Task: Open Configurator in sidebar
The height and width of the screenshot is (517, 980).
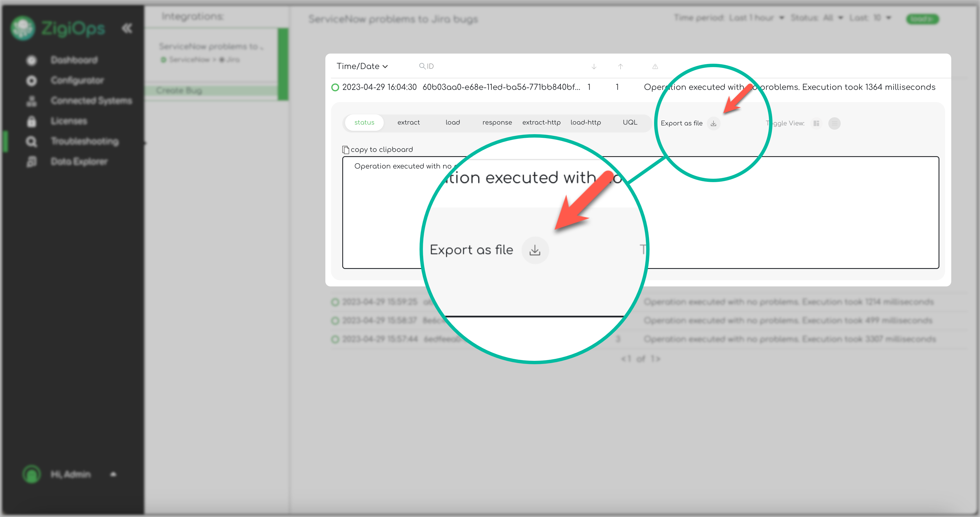Action: coord(77,80)
